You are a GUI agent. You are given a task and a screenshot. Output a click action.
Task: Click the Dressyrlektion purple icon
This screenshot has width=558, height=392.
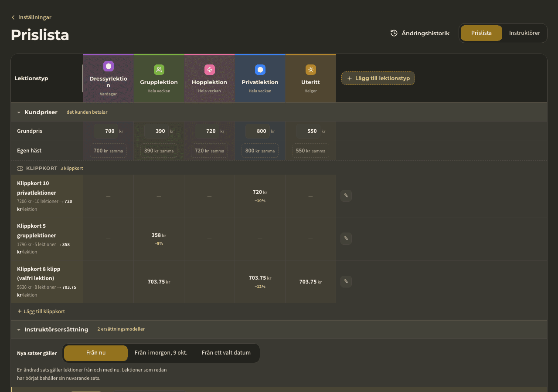click(109, 66)
